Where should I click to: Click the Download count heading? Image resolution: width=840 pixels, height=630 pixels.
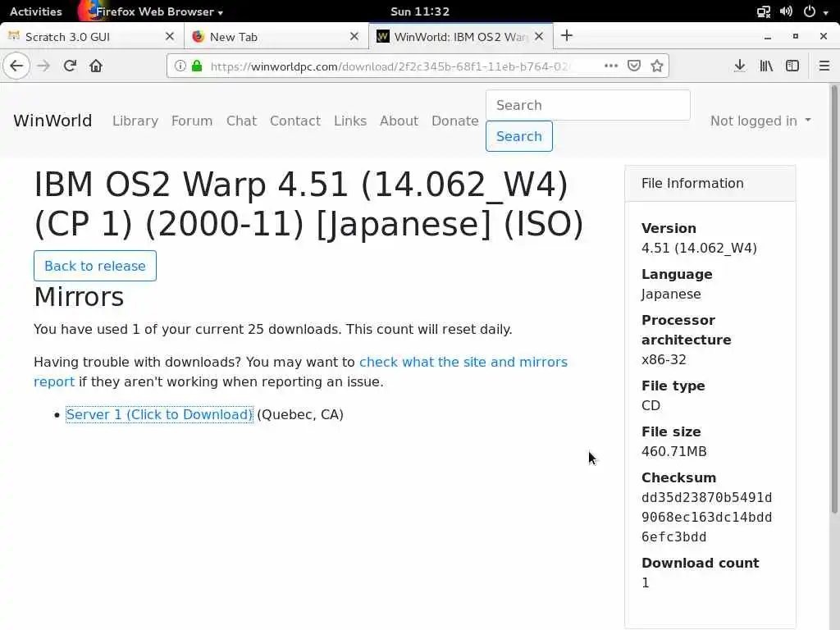(701, 563)
